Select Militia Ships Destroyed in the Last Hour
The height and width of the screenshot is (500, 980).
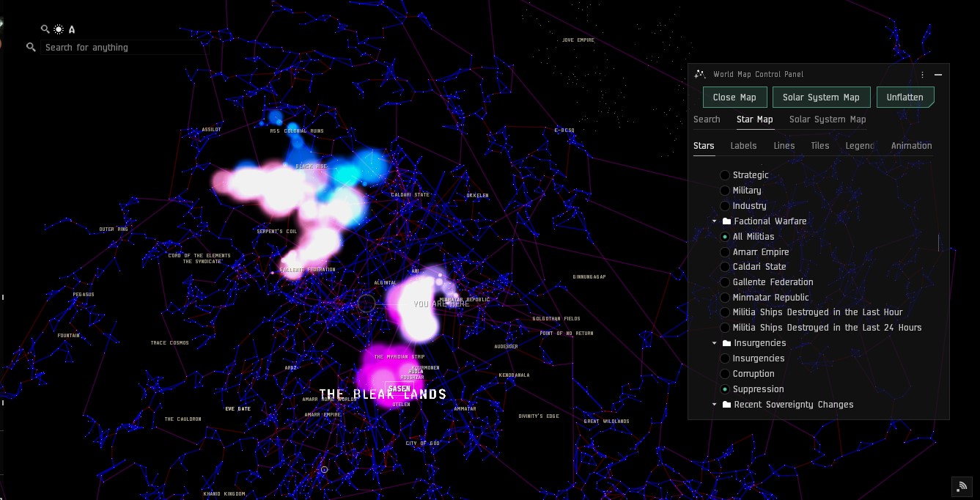click(x=725, y=312)
